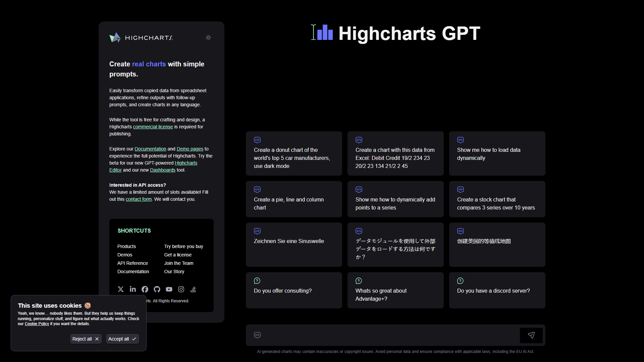Click code icon on donut chart card
Image resolution: width=644 pixels, height=362 pixels.
click(x=257, y=140)
